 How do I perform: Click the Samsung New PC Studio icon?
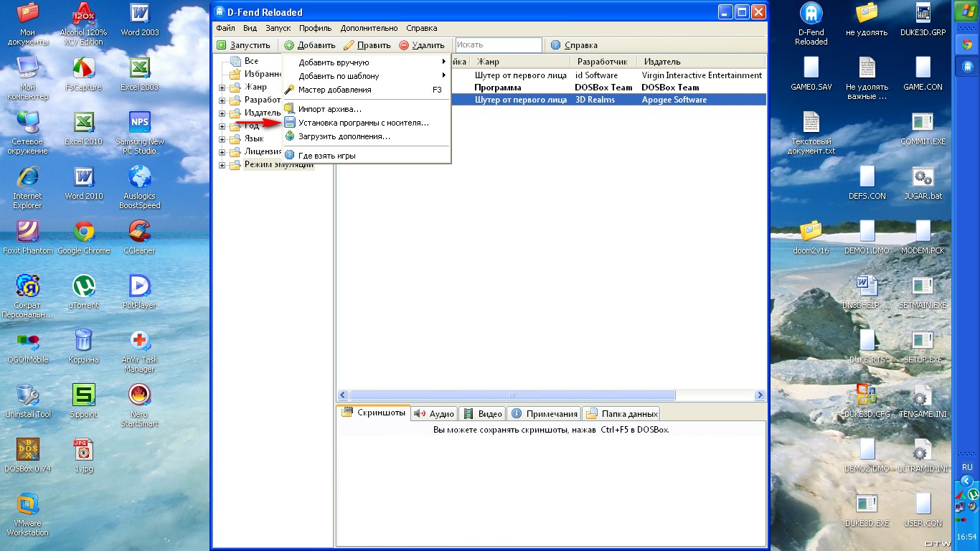point(139,133)
